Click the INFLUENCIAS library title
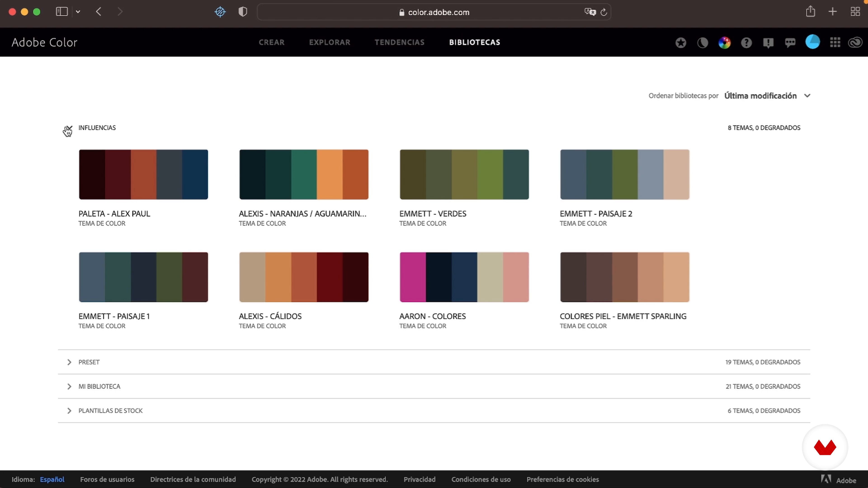The height and width of the screenshot is (488, 868). [97, 128]
